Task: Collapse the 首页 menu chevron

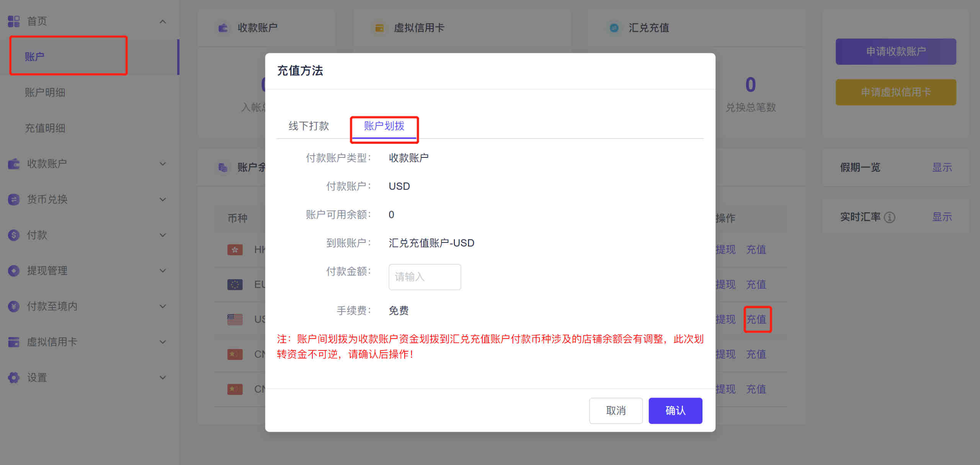Action: click(163, 21)
